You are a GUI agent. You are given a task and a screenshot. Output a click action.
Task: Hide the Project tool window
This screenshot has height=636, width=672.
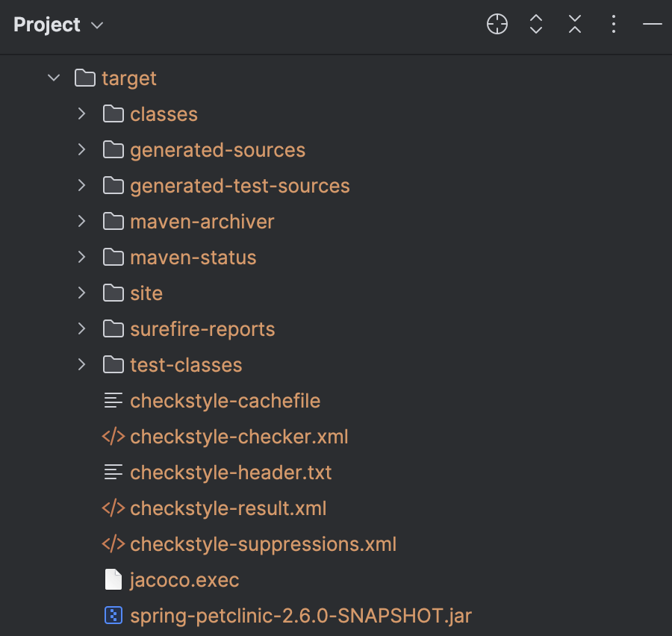[652, 25]
